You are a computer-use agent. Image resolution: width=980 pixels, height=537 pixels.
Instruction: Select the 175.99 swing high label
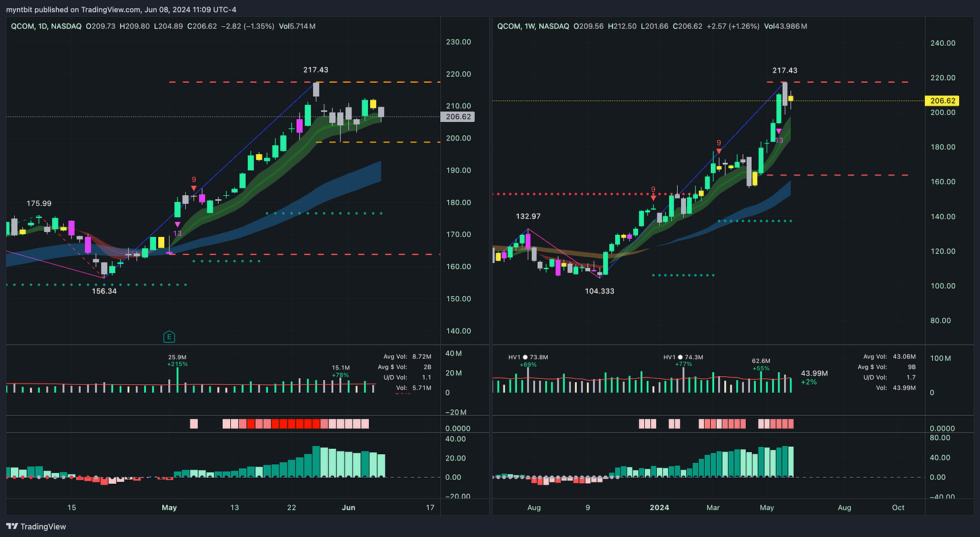tap(39, 203)
